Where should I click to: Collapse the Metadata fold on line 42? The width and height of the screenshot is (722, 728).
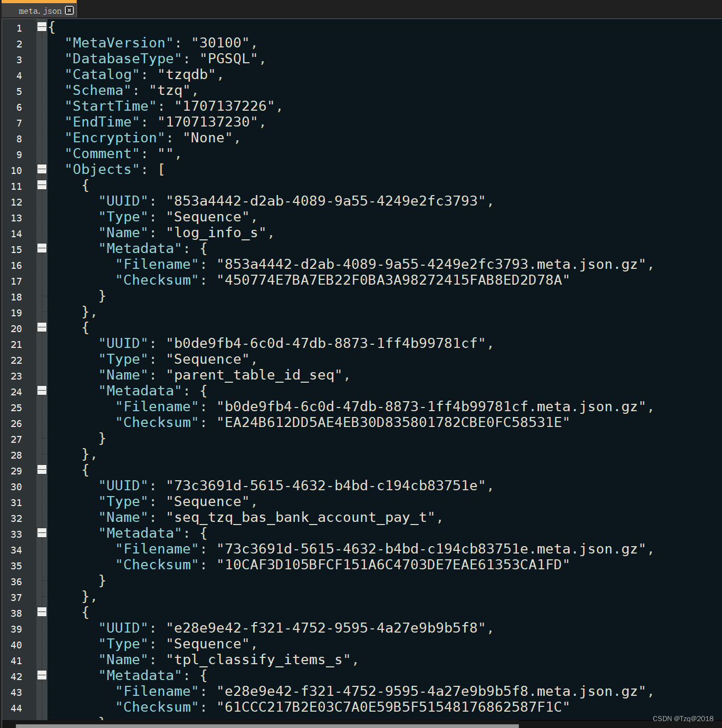tap(42, 675)
